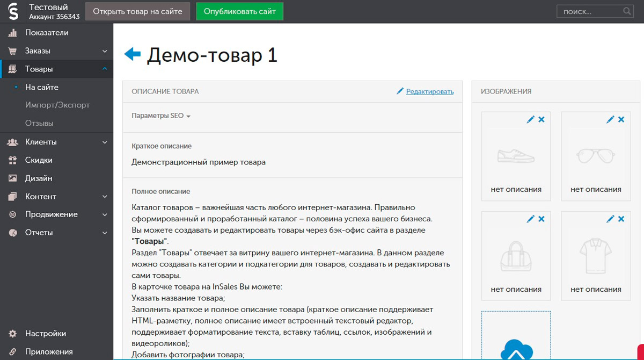This screenshot has width=644, height=360.
Task: Click the Контент sidebar icon
Action: [x=13, y=197]
